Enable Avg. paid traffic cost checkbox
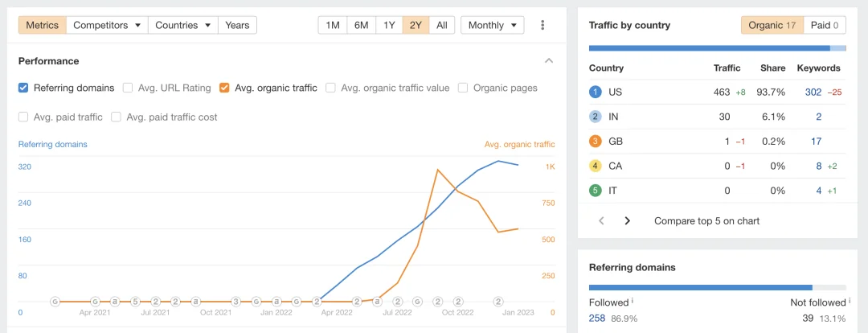 [x=117, y=117]
